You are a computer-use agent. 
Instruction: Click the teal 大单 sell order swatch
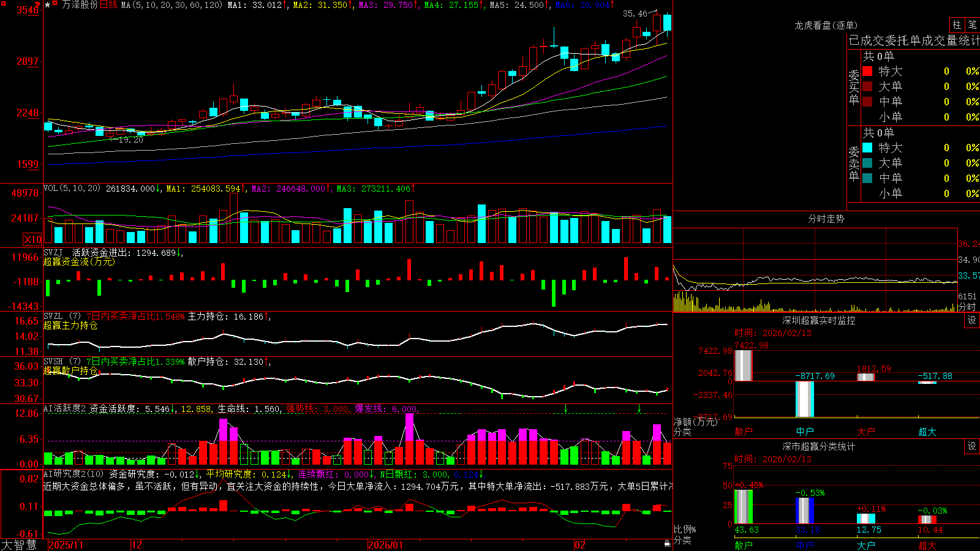867,163
